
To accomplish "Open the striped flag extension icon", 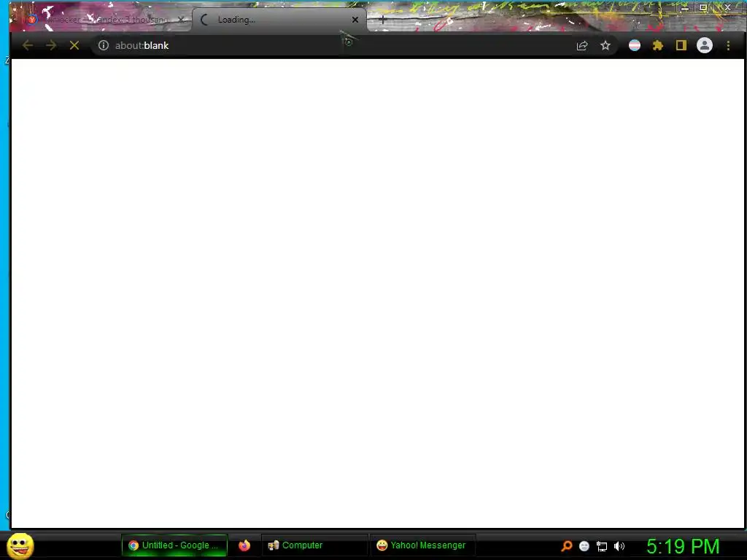I will [635, 45].
